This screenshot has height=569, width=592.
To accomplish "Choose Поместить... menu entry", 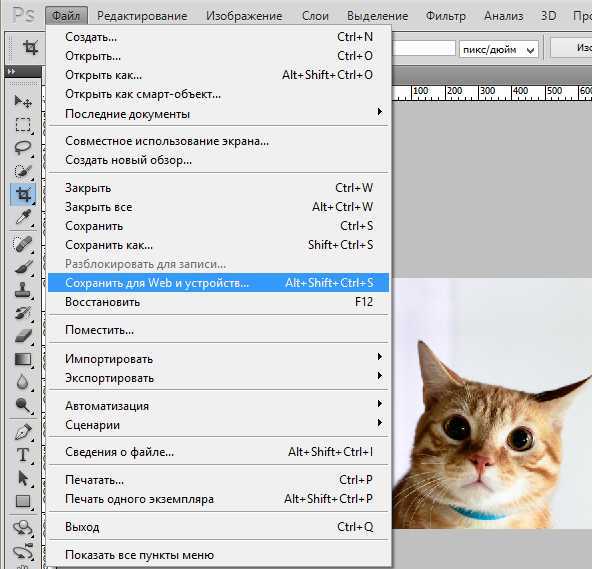I will (218, 330).
